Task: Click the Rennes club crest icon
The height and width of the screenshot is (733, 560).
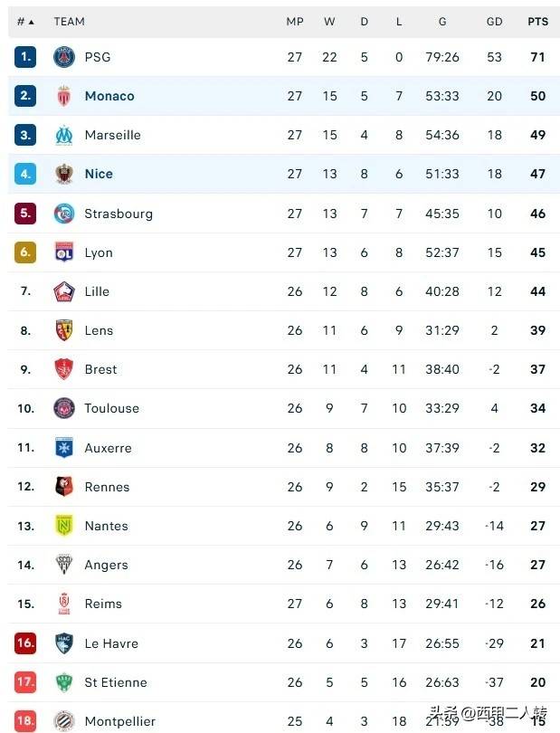Action: (63, 487)
